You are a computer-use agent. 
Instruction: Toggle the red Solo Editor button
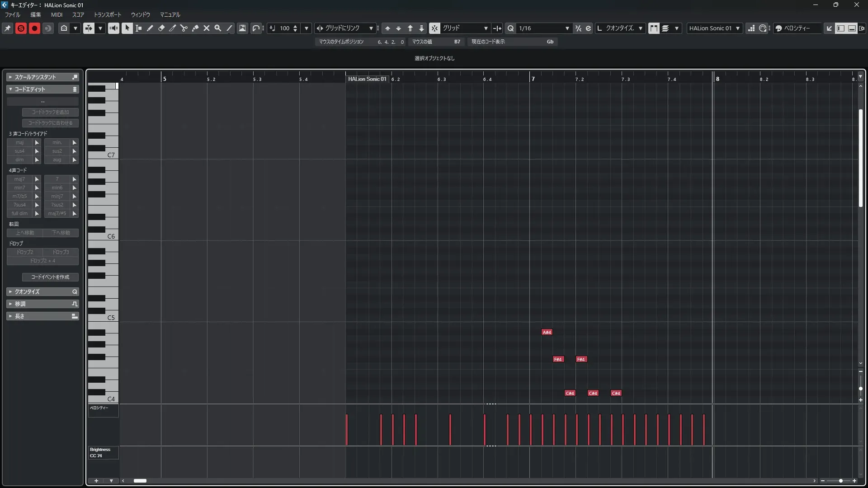21,28
